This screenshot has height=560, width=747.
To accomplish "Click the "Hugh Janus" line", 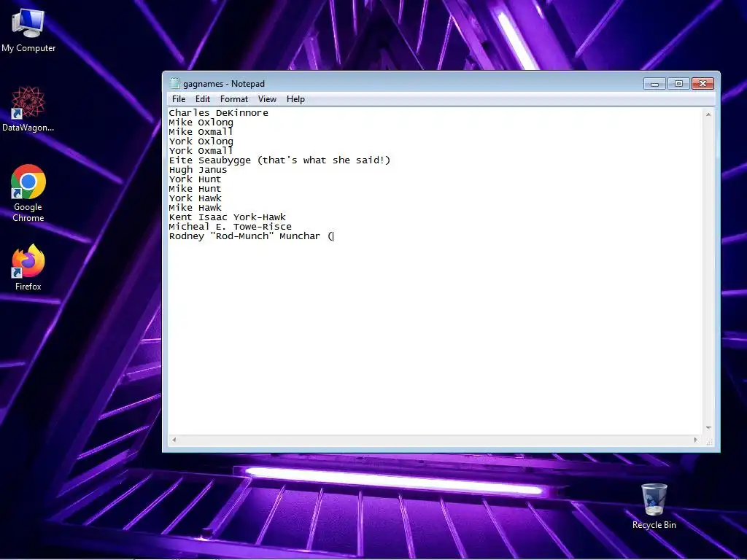I will coord(198,170).
